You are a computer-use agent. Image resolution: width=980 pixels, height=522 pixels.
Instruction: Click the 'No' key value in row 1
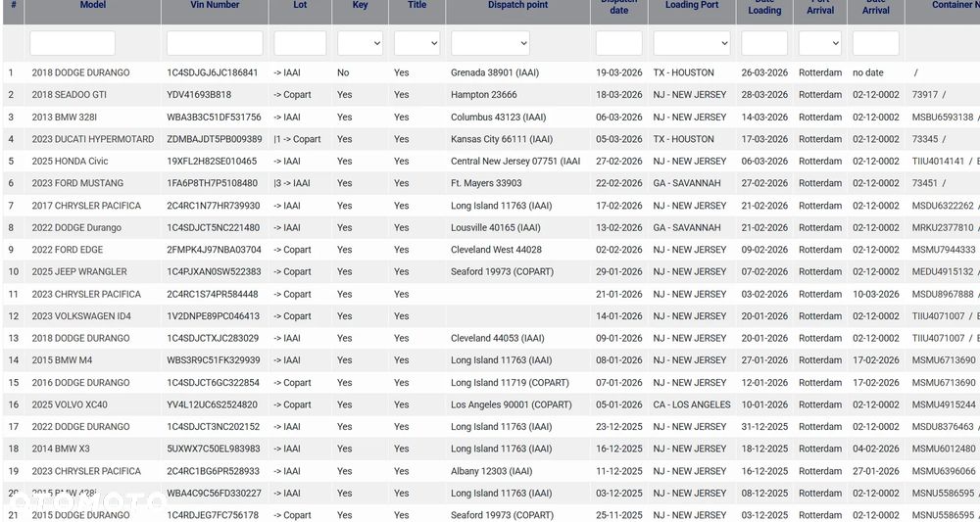pos(343,72)
